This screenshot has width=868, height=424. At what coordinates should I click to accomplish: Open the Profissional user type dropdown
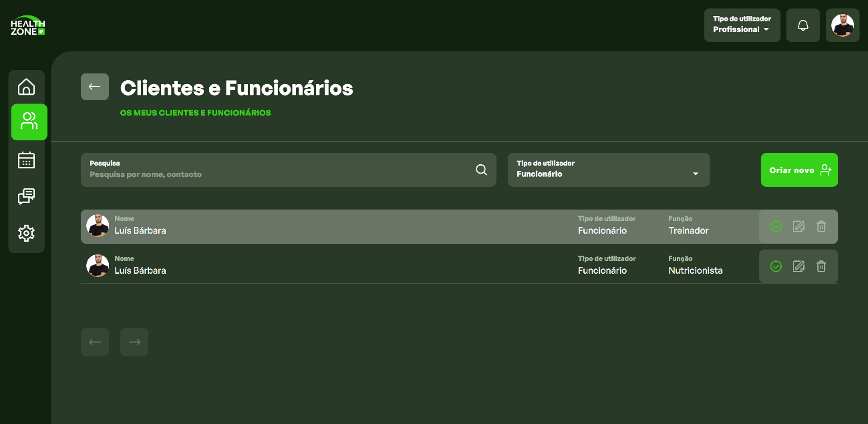coord(742,25)
